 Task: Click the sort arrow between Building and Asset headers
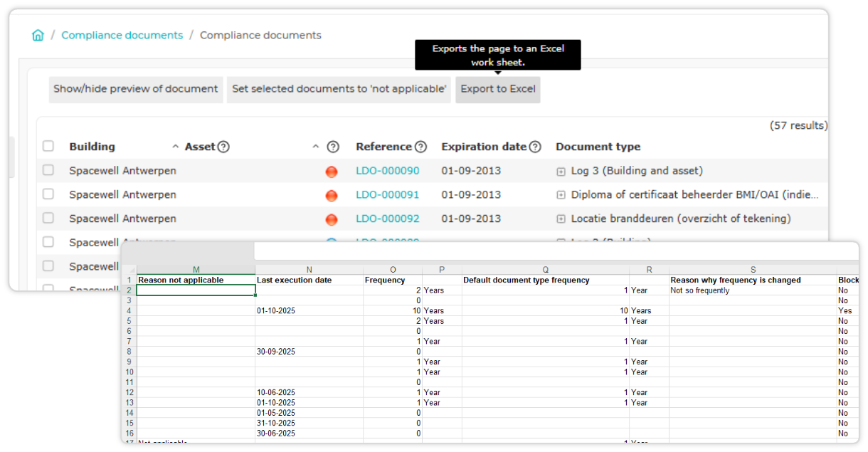pyautogui.click(x=176, y=147)
